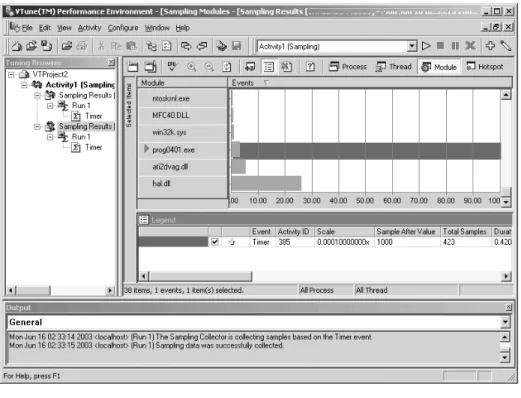
Task: Click the Cut scissors icon
Action: coord(101,46)
